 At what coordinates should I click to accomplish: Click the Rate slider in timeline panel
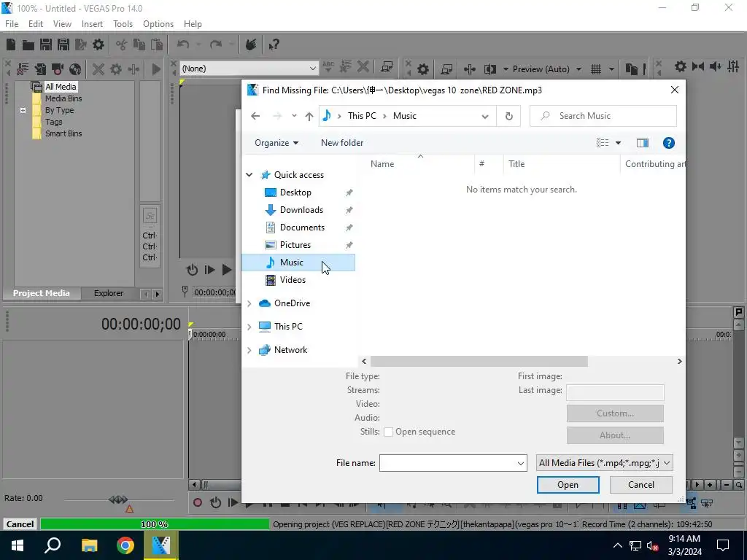click(118, 499)
